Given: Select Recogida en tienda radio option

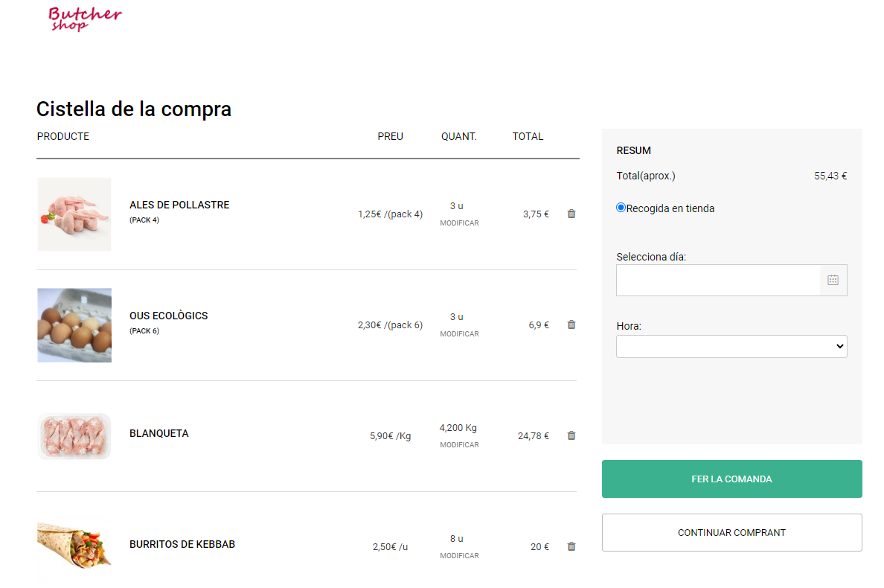Looking at the screenshot, I should [x=621, y=208].
